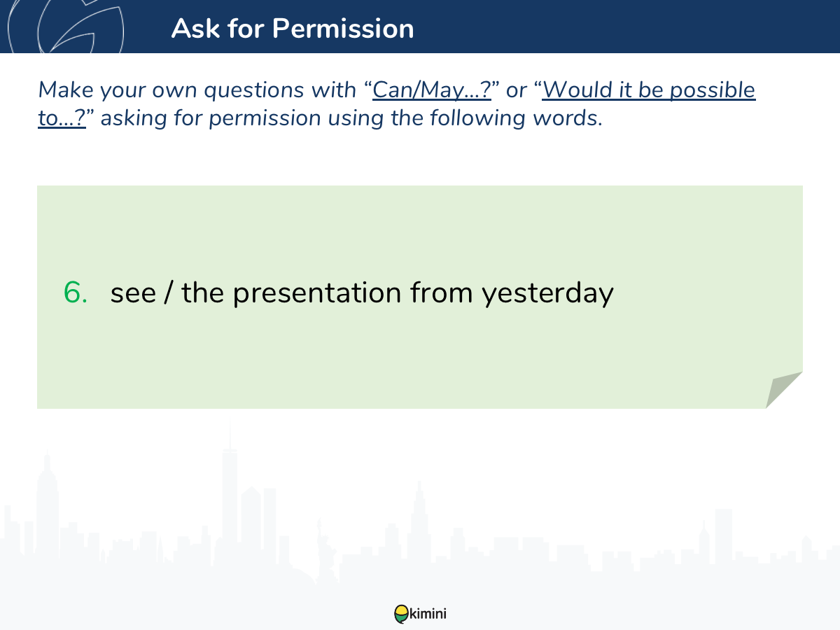Viewport: 840px width, 630px height.
Task: Click the word "see" in the prompt
Action: 133,293
